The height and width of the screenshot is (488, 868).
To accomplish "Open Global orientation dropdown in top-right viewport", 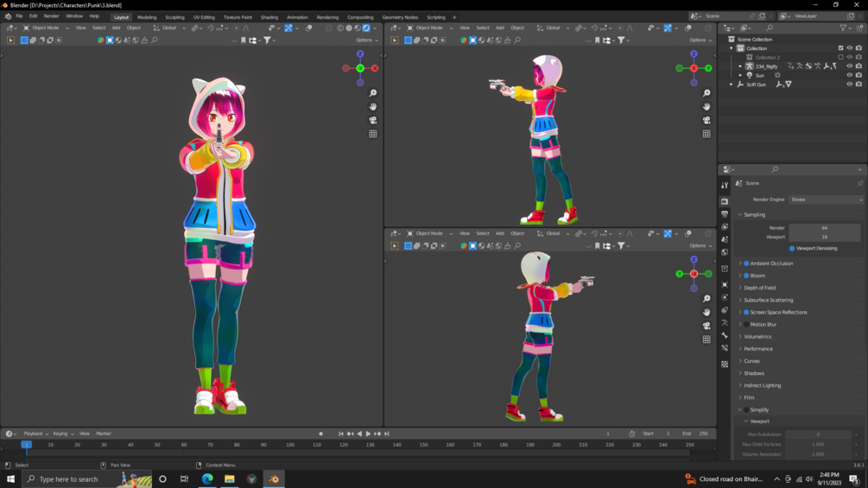I will click(554, 28).
